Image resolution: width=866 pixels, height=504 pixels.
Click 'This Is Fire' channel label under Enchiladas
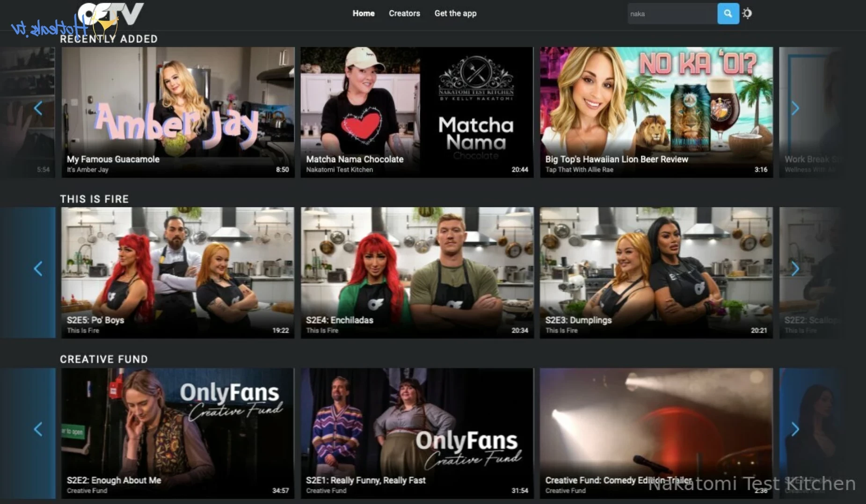(x=322, y=331)
